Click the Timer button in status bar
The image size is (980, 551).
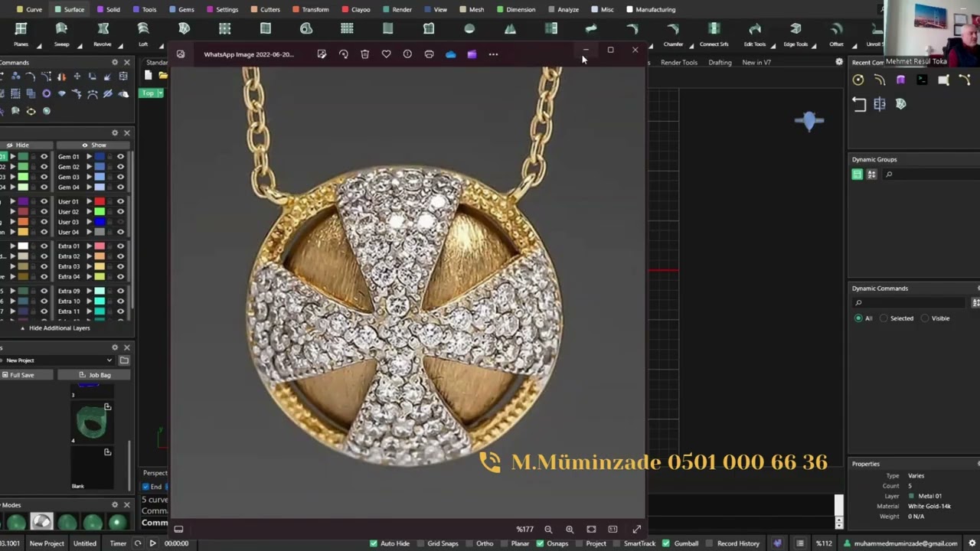pos(118,543)
